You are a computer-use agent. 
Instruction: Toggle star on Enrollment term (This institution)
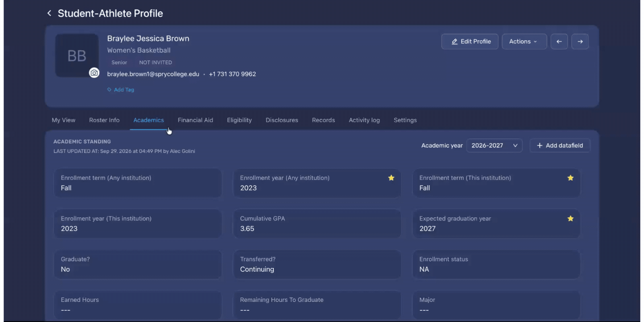pyautogui.click(x=570, y=178)
